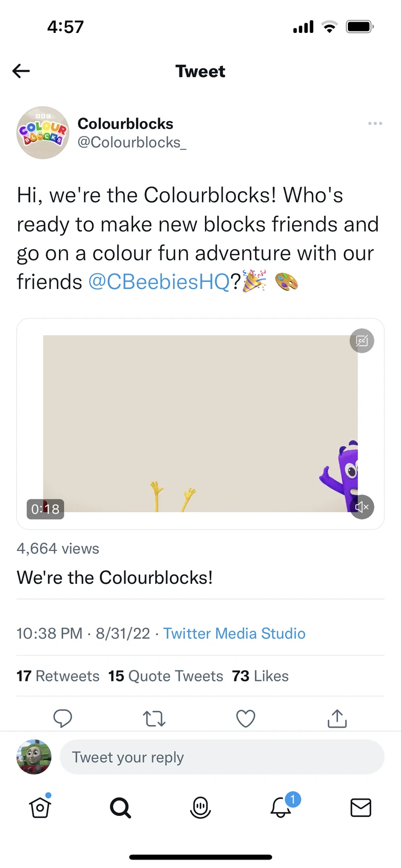
Task: Open the Search tab
Action: point(121,807)
